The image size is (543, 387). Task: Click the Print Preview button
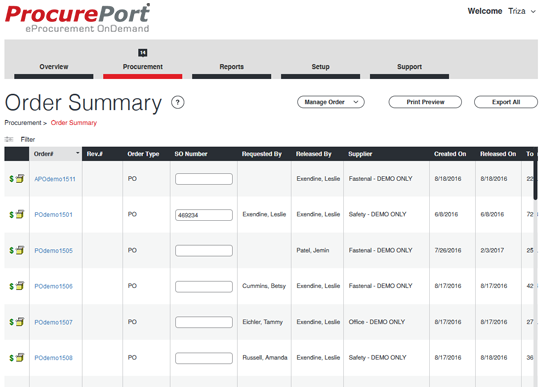click(x=425, y=102)
